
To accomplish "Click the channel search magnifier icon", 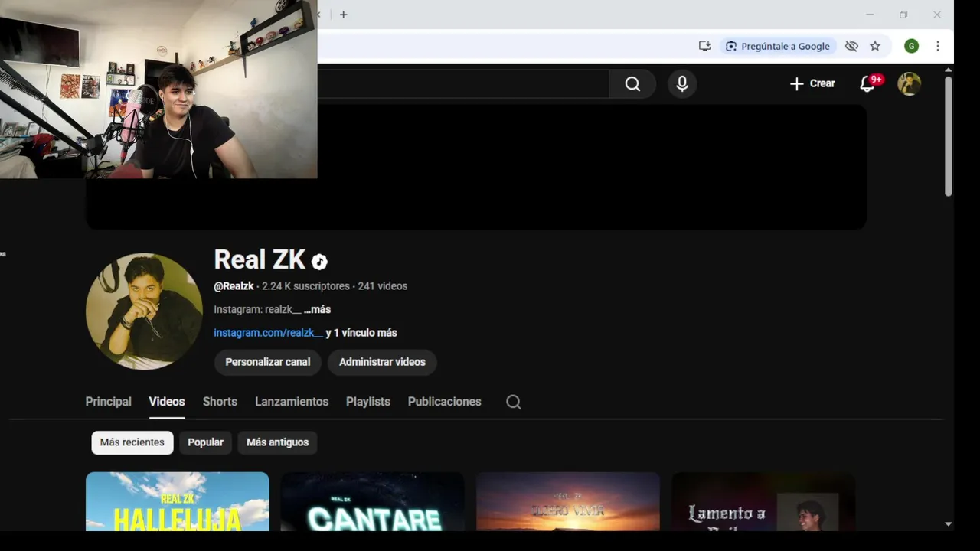I will tap(514, 402).
